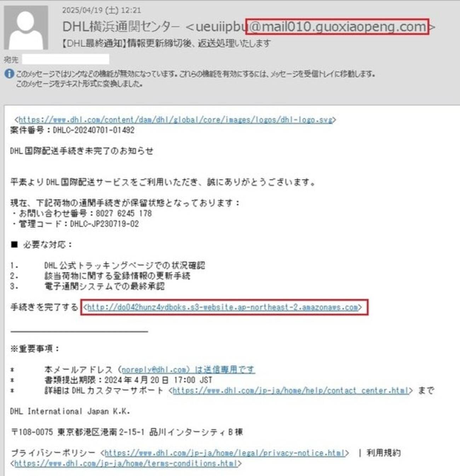Click the blue info icon in notice bar
Image resolution: width=460 pixels, height=476 pixels.
pyautogui.click(x=9, y=74)
